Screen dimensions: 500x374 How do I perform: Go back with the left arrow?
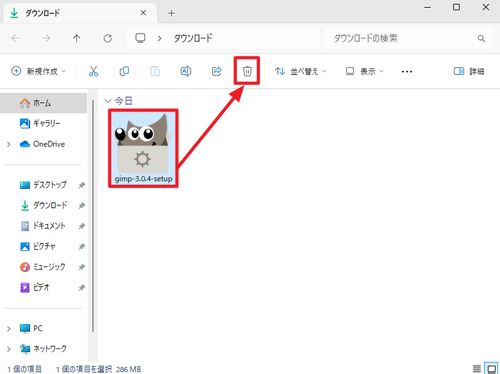(15, 38)
